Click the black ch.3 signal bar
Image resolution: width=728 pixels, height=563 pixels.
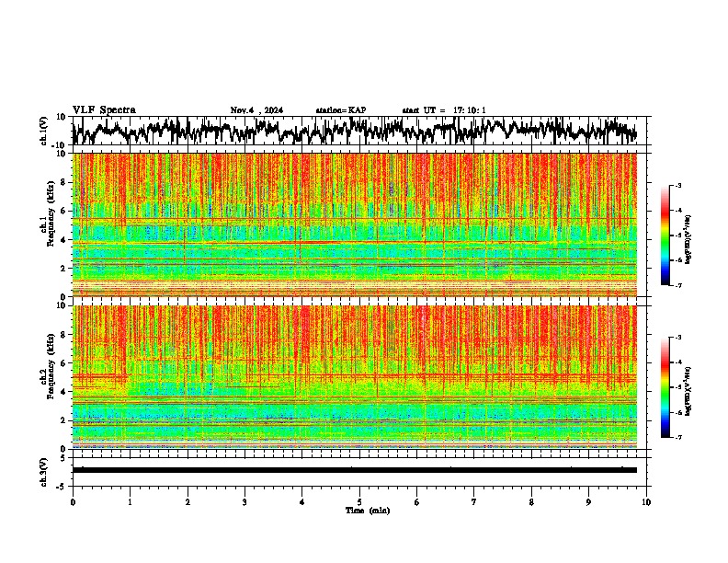355,470
